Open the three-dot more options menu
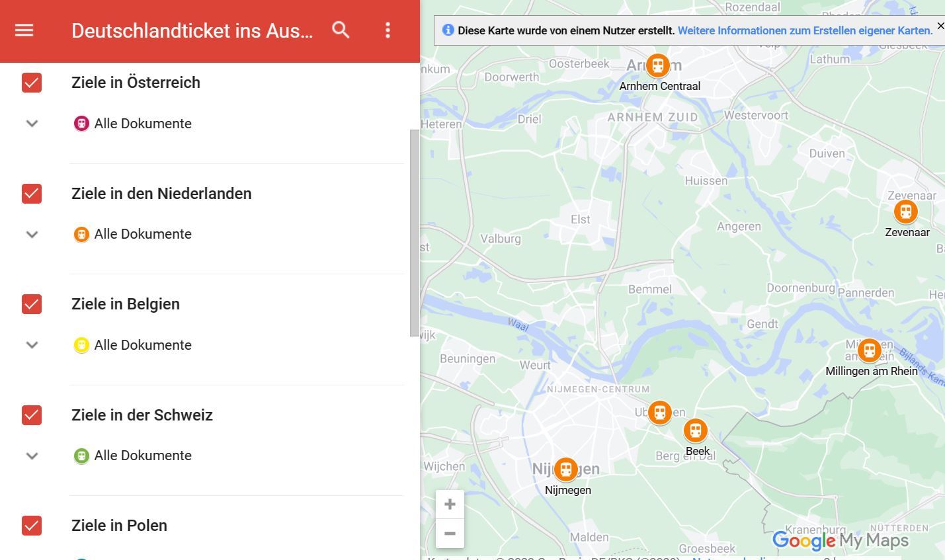 tap(388, 30)
